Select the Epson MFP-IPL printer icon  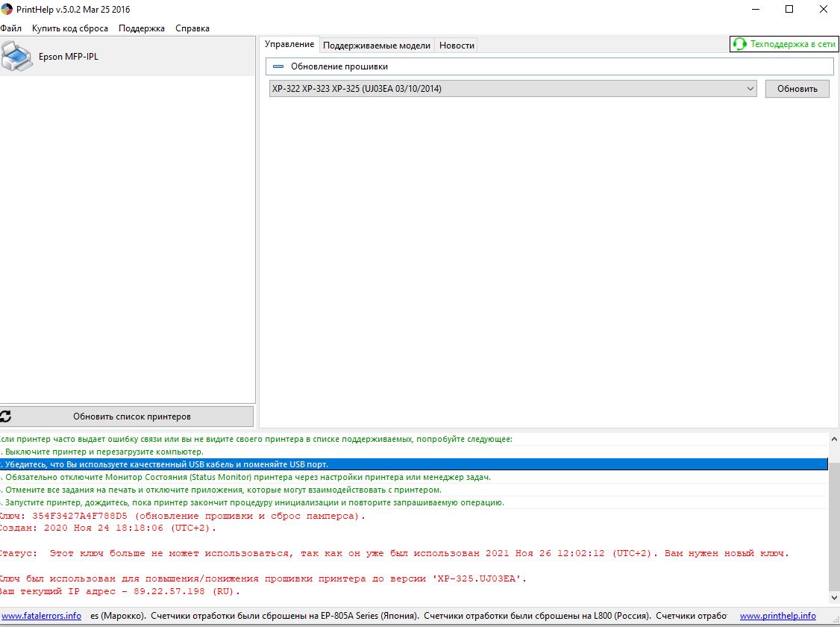tap(16, 56)
